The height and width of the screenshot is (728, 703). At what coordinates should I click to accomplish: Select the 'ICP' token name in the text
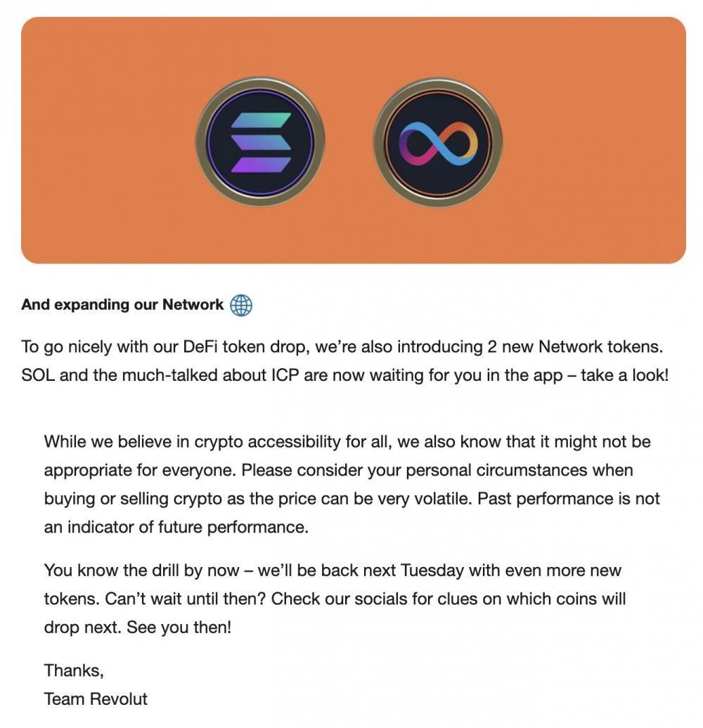point(285,375)
